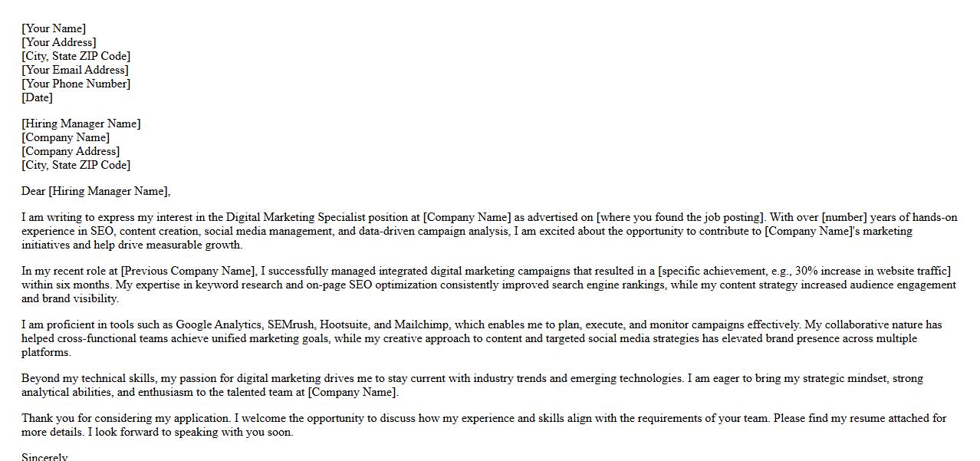The height and width of the screenshot is (461, 980).
Task: Click the [Date] placeholder line
Action: (x=37, y=97)
